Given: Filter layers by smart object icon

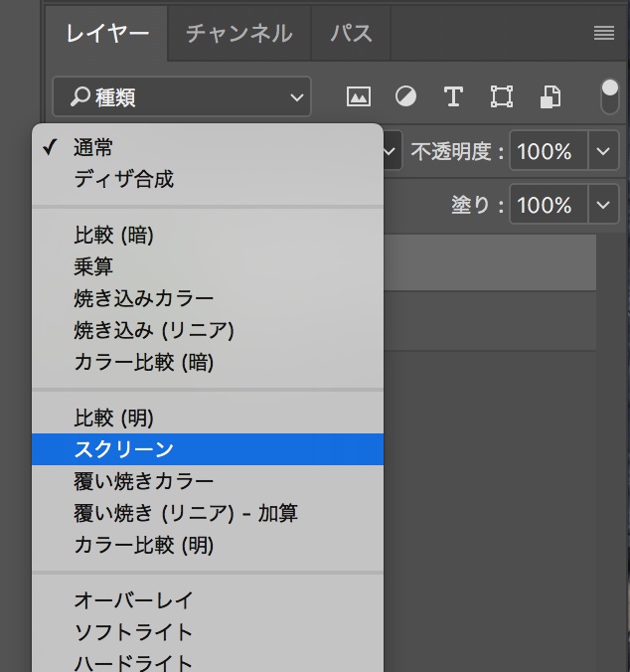Looking at the screenshot, I should (551, 96).
